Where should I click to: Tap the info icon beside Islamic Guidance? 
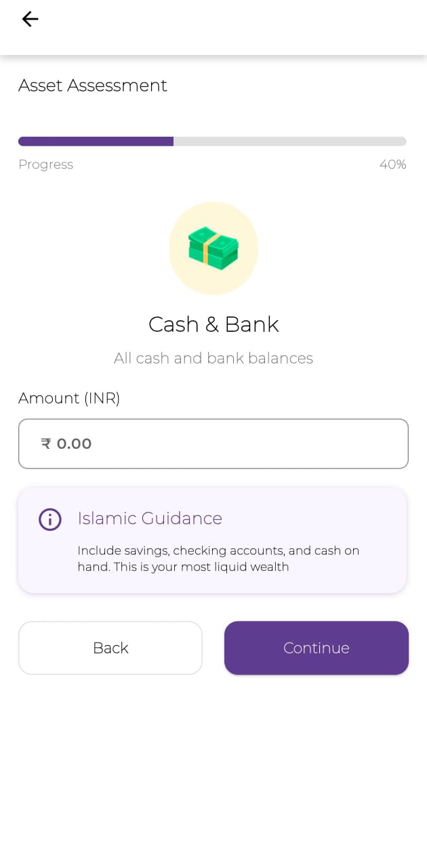point(50,519)
